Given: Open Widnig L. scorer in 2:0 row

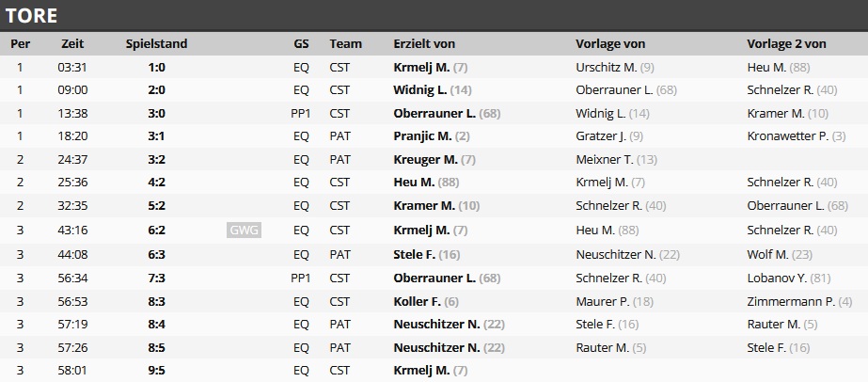Looking at the screenshot, I should [x=420, y=90].
